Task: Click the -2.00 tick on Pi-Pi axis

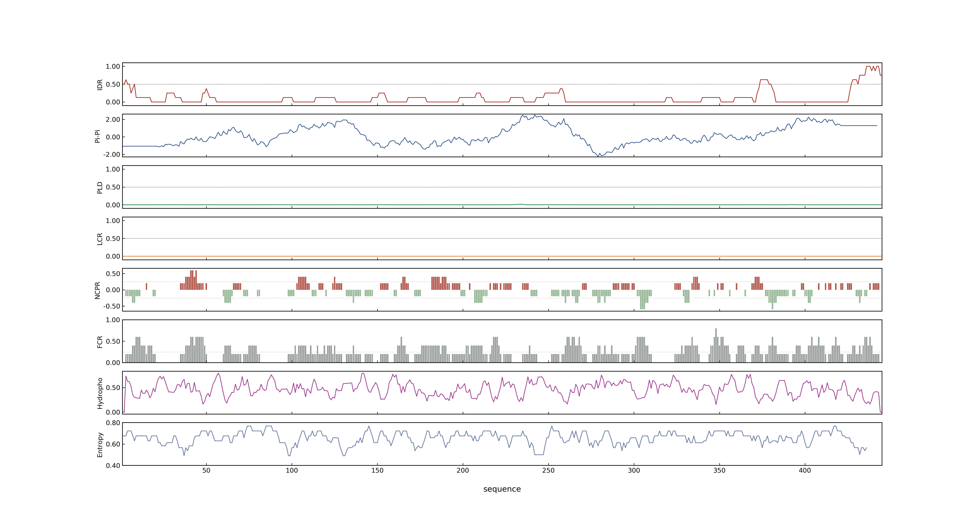Action: (111, 155)
